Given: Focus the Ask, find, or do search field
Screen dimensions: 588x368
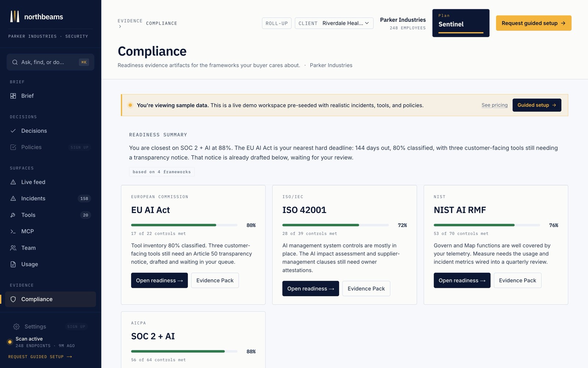Looking at the screenshot, I should coord(50,62).
